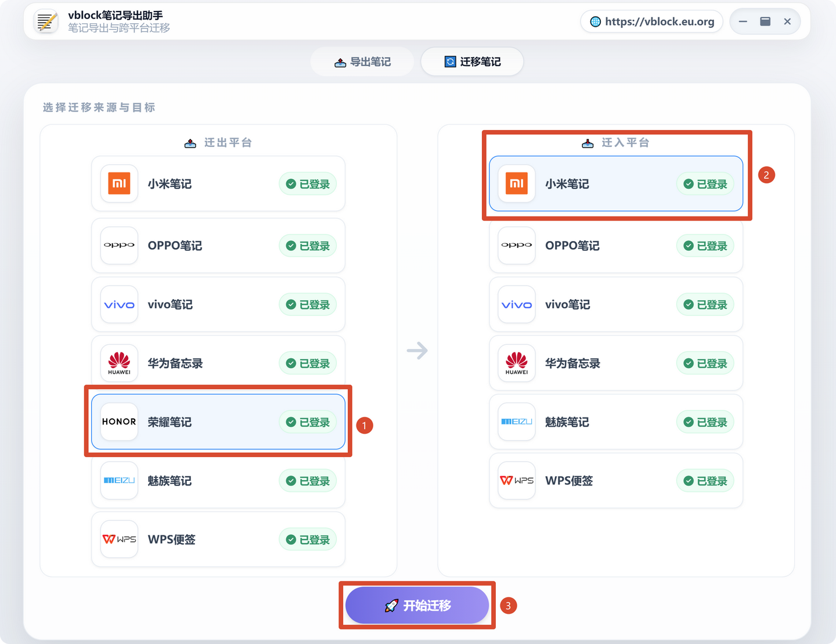Click the Huawei logo in the source list
This screenshot has height=644, width=836.
pyautogui.click(x=119, y=363)
